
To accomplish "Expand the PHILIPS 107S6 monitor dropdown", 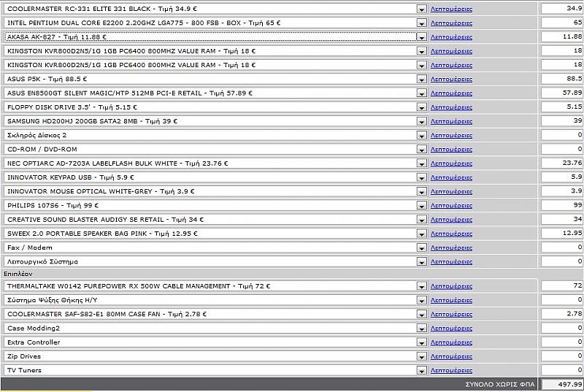I will point(421,206).
